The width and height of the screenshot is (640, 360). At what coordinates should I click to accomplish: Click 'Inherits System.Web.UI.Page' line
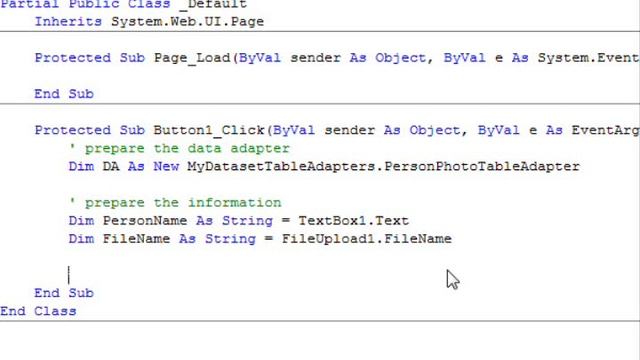[x=149, y=22]
